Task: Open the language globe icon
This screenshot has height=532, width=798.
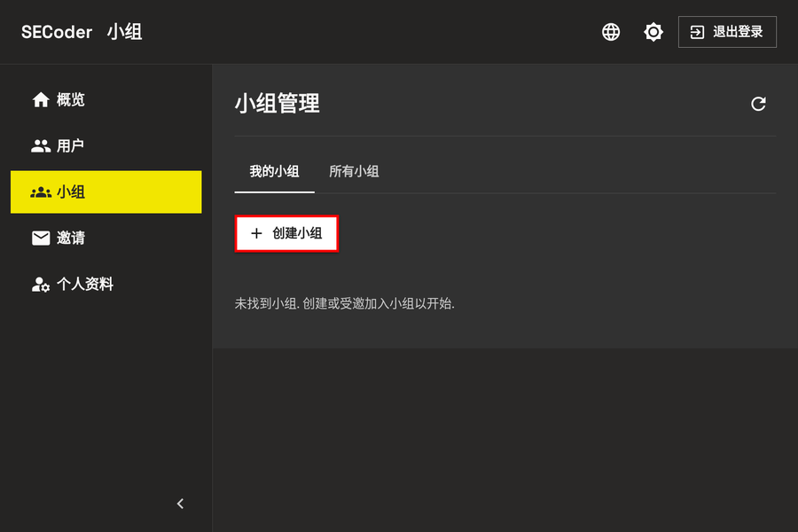Action: tap(611, 32)
